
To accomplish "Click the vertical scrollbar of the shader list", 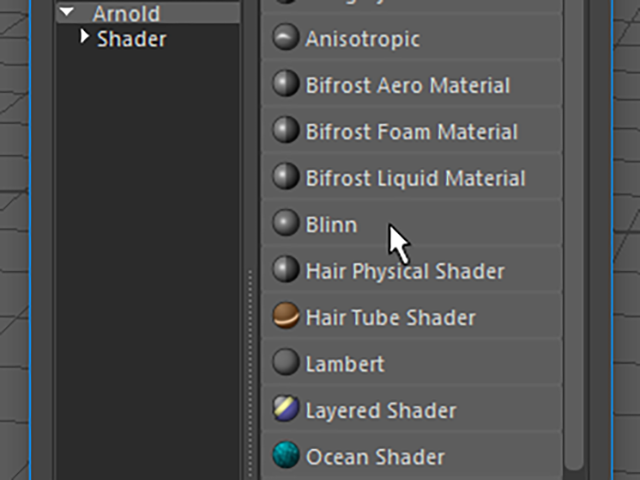I will click(574, 233).
